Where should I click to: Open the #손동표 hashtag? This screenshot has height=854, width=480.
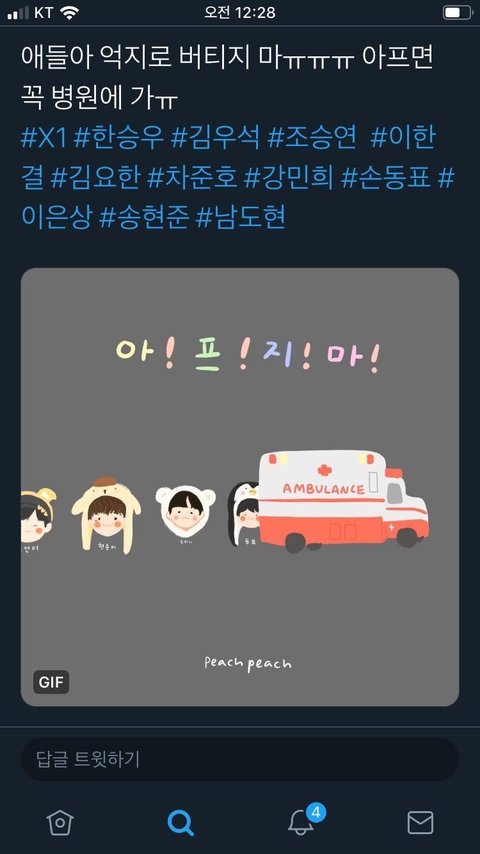386,178
